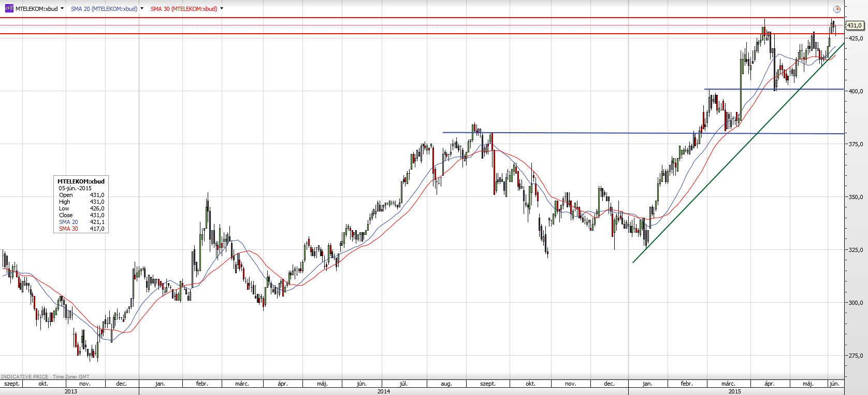The width and height of the screenshot is (868, 395).
Task: Click the MTELEKOM:xbud title in the data box
Action: [x=81, y=181]
